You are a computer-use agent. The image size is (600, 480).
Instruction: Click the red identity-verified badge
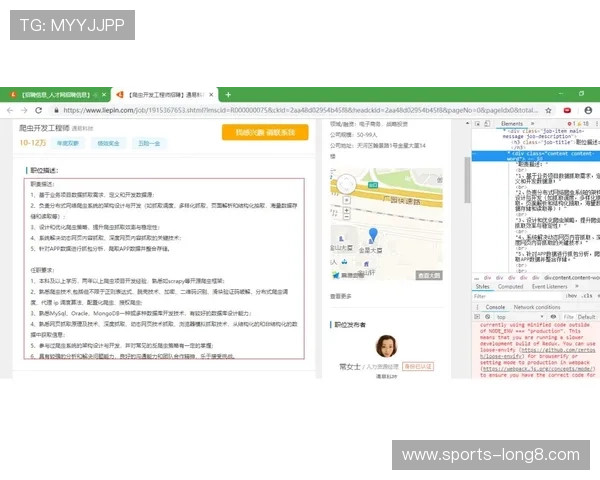tap(418, 367)
